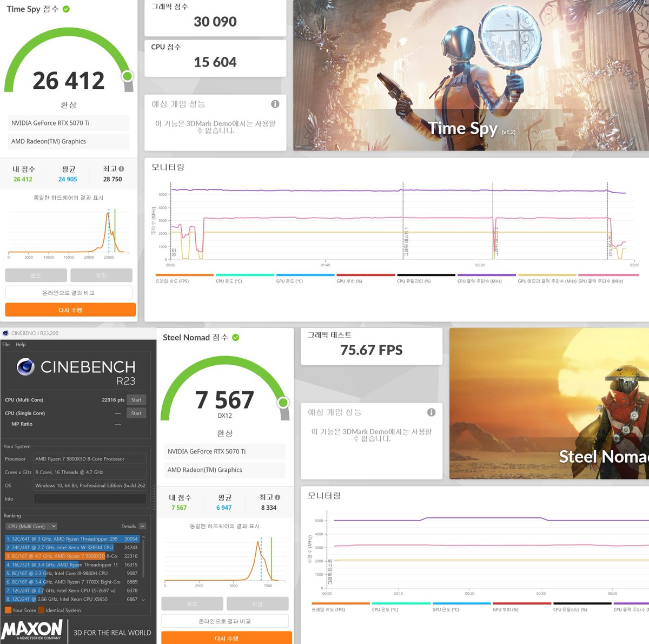
Task: Toggle CPU 온도 legend in Time Spy monitoring
Action: pos(245,279)
